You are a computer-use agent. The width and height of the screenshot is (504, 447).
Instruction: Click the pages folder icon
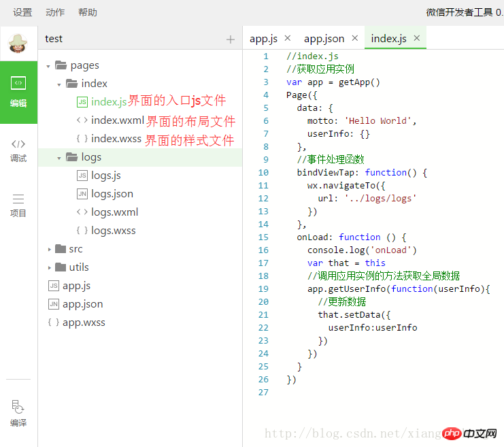click(x=61, y=65)
